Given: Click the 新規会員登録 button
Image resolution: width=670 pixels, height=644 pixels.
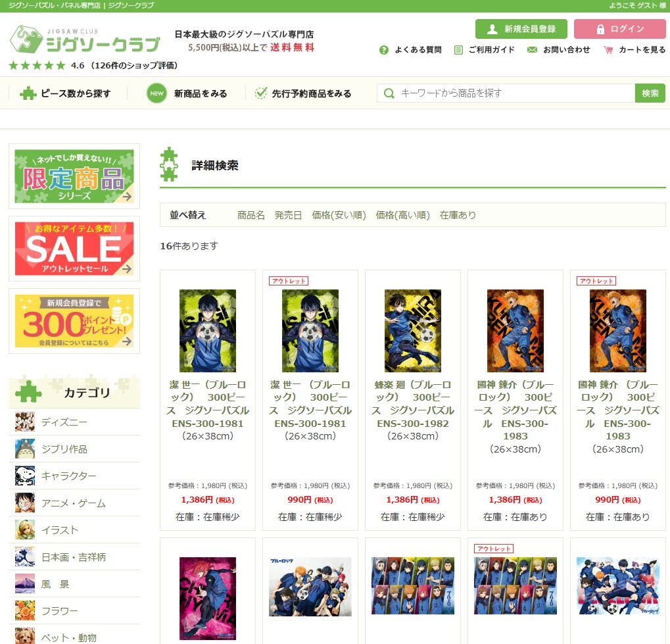Looking at the screenshot, I should pos(521,29).
